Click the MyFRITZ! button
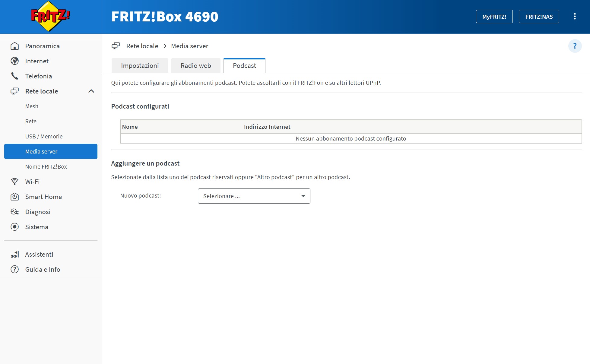This screenshot has height=364, width=590. tap(494, 17)
